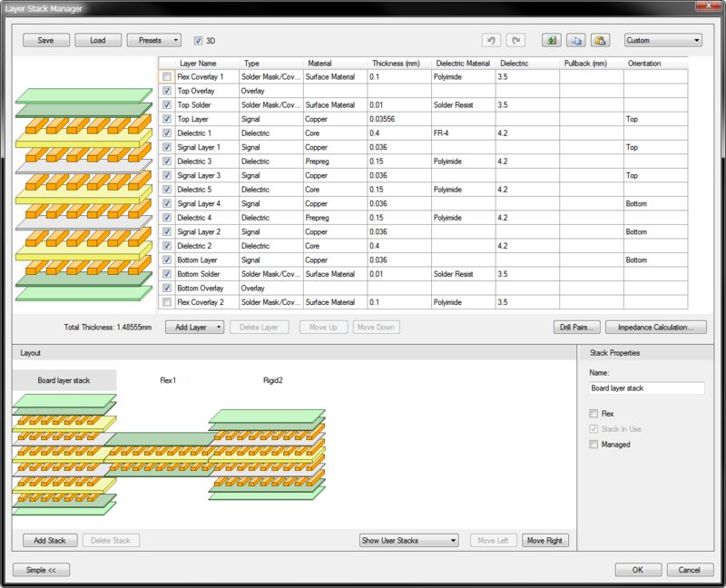The width and height of the screenshot is (726, 588).
Task: Click the Board layer stack layout preview
Action: click(64, 455)
